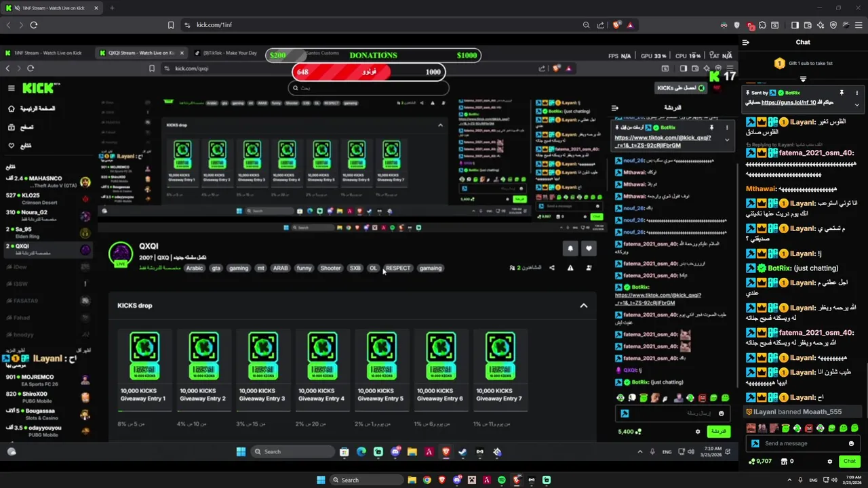Select inner TikTok Make Your Day tab

[227, 53]
